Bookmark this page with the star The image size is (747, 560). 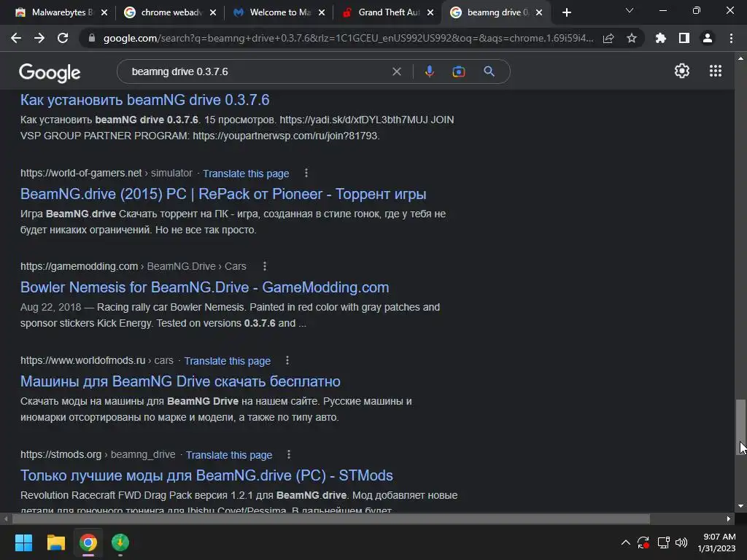click(632, 38)
